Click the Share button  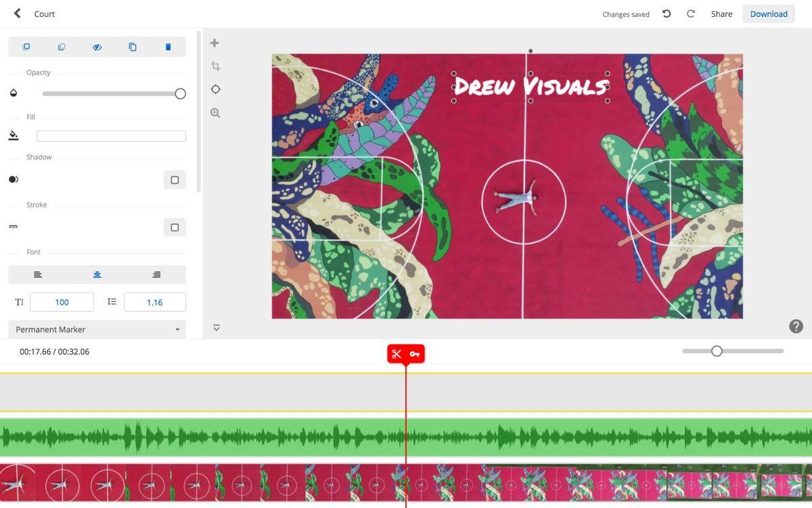(x=721, y=14)
